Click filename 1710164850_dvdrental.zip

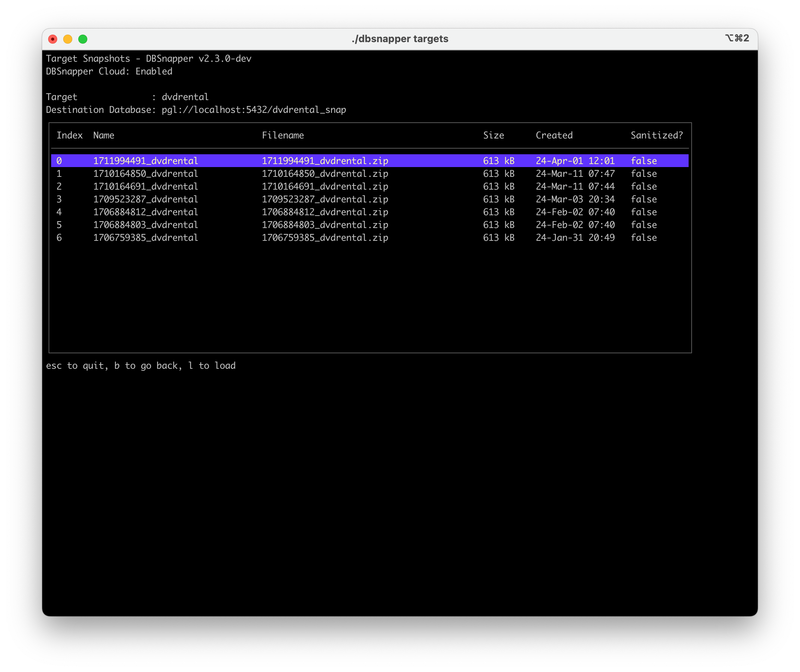click(x=325, y=174)
